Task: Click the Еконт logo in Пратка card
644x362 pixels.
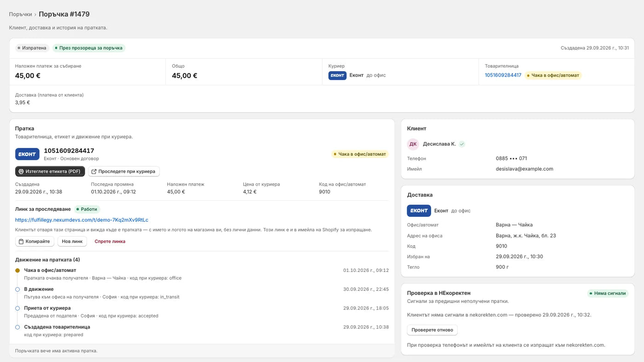Action: point(27,154)
